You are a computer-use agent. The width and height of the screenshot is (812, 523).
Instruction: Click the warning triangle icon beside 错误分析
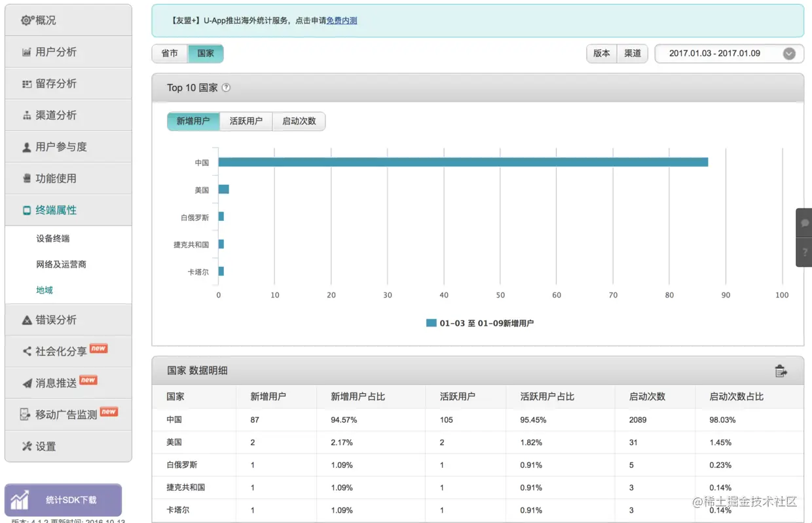point(27,320)
